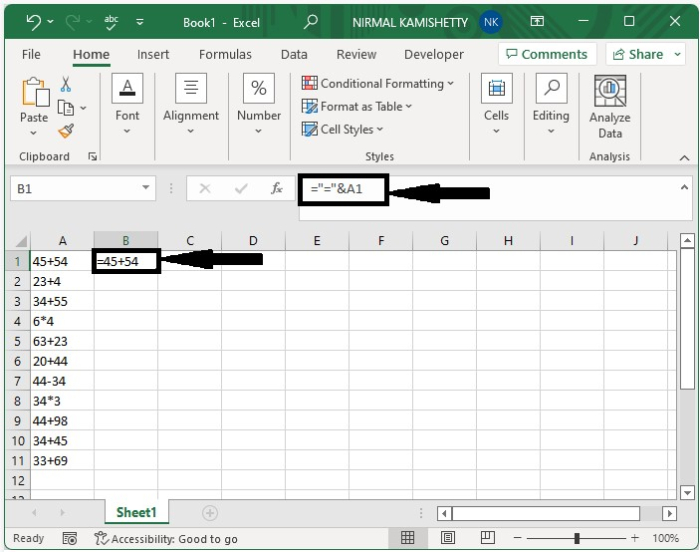This screenshot has width=700, height=552.
Task: Click the Copy icon
Action: [66, 108]
